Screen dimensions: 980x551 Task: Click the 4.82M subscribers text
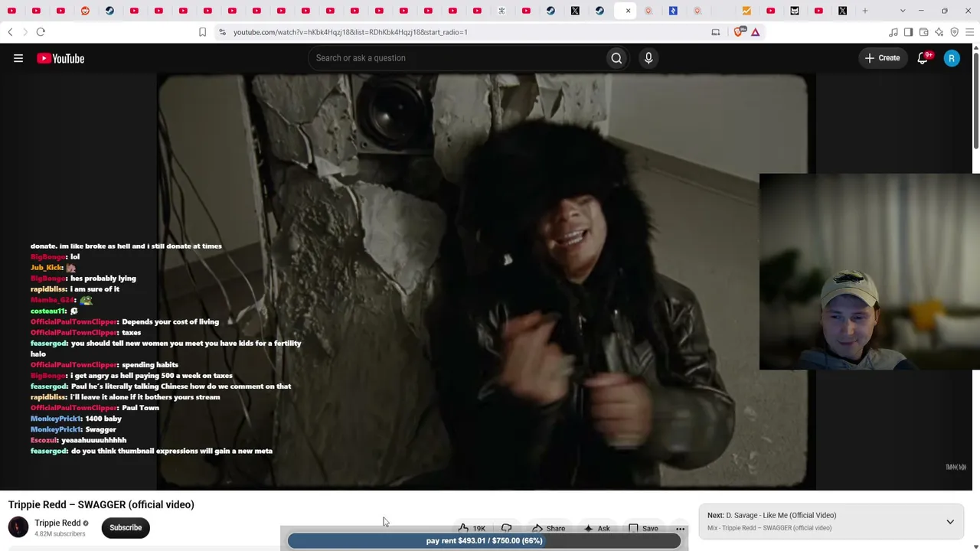(x=60, y=533)
